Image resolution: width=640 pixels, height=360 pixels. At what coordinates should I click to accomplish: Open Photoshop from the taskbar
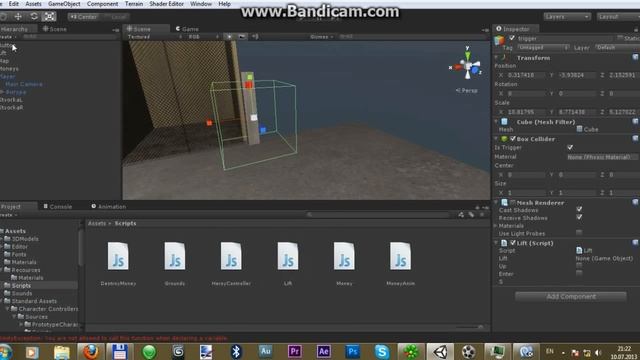click(353, 351)
